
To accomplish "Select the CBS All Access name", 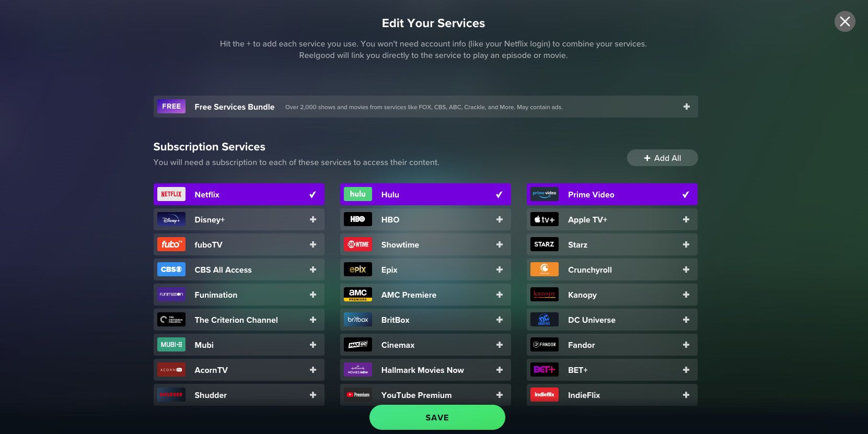I will tap(223, 269).
